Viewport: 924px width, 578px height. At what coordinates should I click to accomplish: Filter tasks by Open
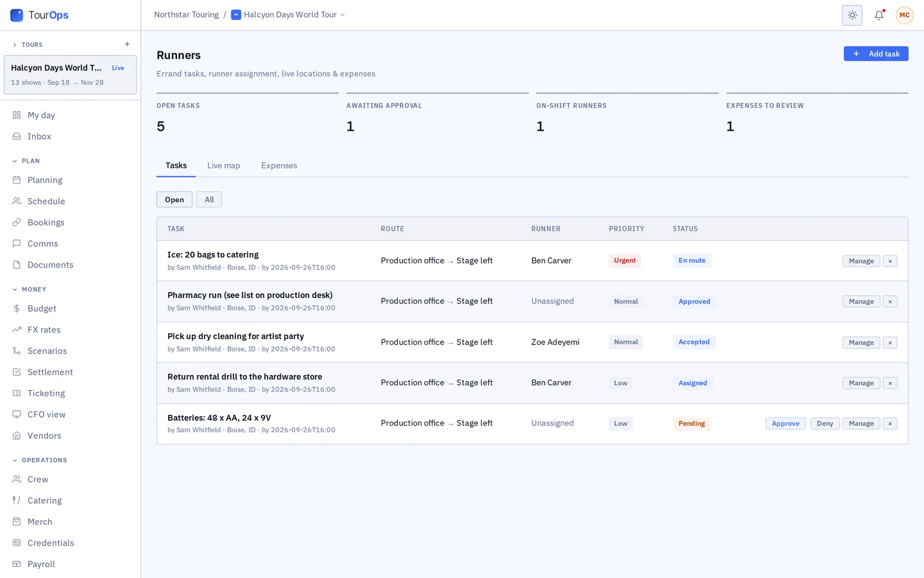(174, 200)
